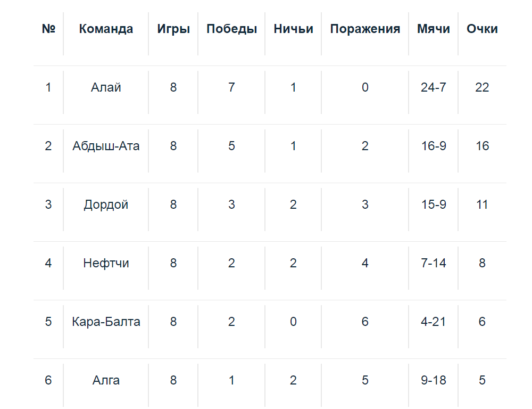Select the Нефтчи team name
The image size is (532, 409).
(x=106, y=263)
